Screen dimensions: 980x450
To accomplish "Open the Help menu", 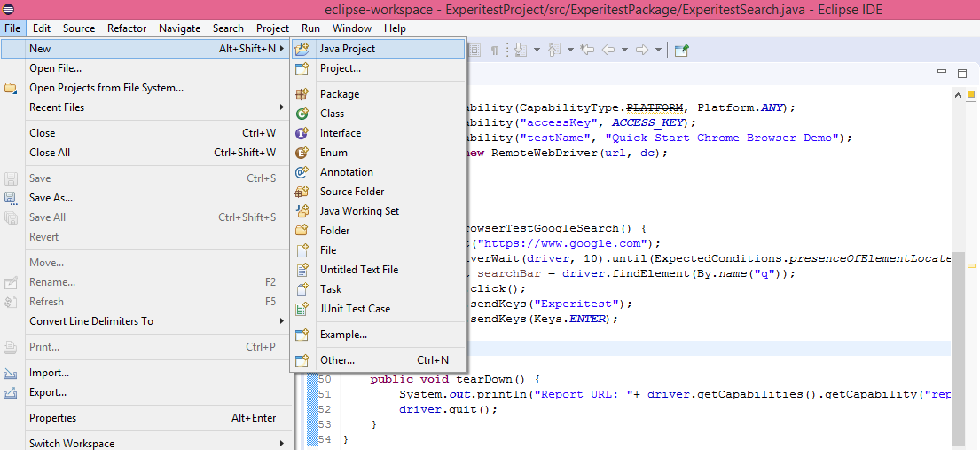I will point(395,28).
